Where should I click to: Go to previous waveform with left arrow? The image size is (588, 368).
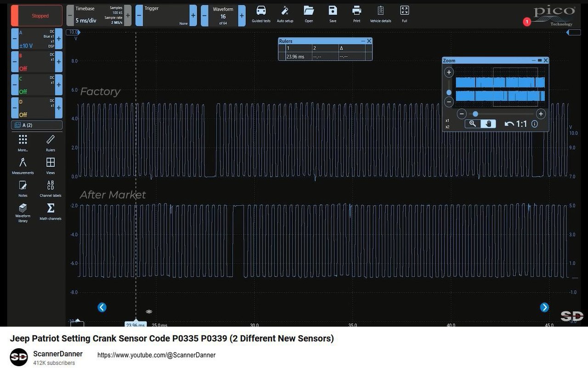tap(102, 307)
